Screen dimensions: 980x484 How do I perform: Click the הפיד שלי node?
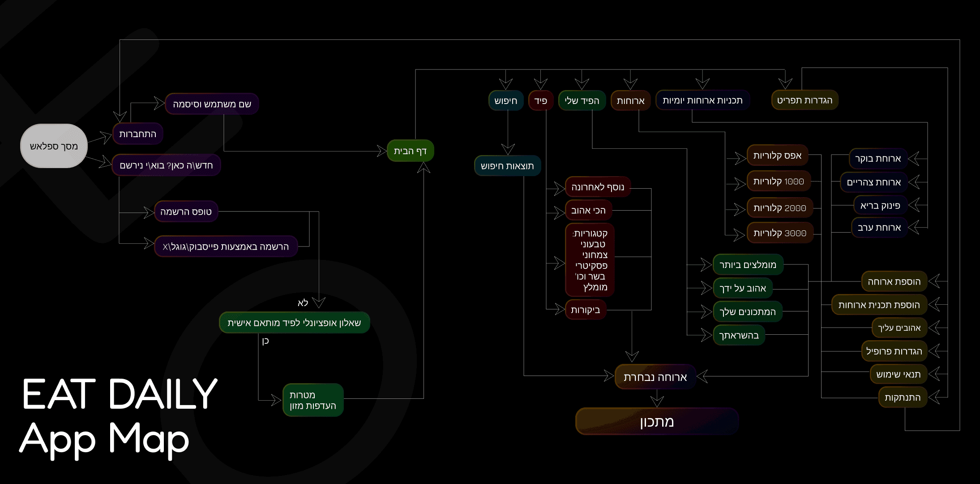[x=582, y=100]
